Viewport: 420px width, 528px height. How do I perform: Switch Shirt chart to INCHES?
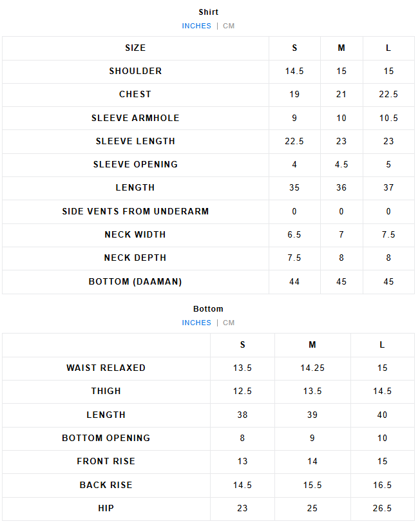click(196, 26)
